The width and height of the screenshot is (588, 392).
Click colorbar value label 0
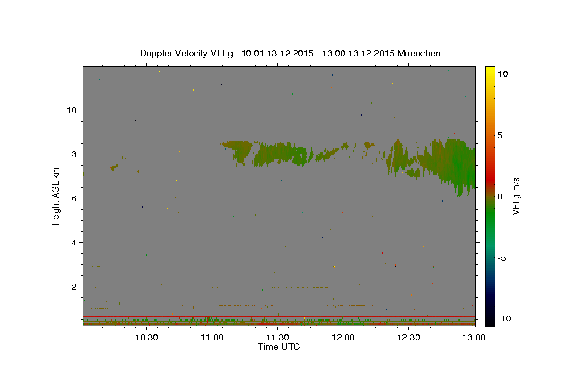point(500,196)
